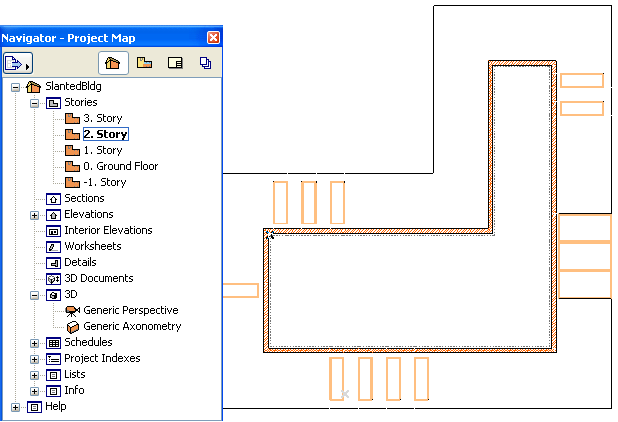Click the Interior Elevations icon
Image resolution: width=618 pixels, height=422 pixels.
click(53, 231)
